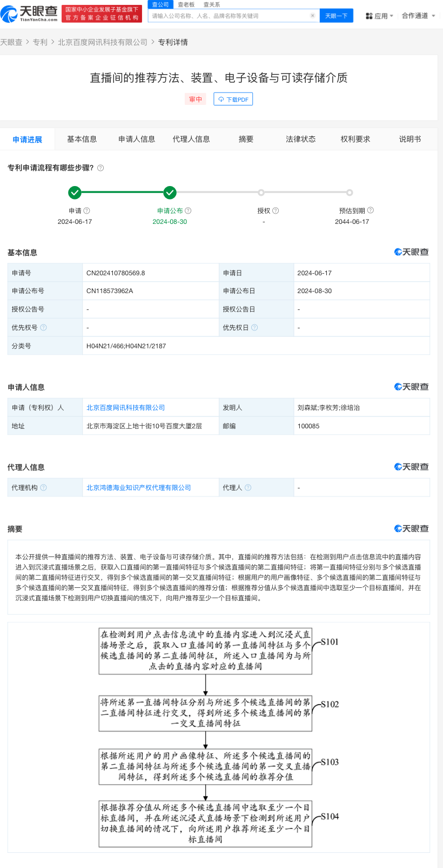Open applicant link 北京百度网讯科技有限公司
The width and height of the screenshot is (443, 868).
pos(126,408)
